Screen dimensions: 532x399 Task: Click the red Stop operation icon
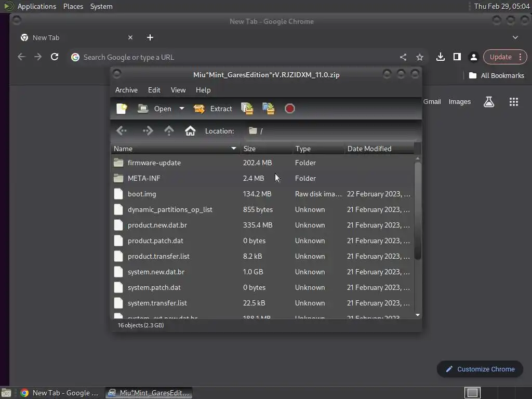[x=290, y=109]
